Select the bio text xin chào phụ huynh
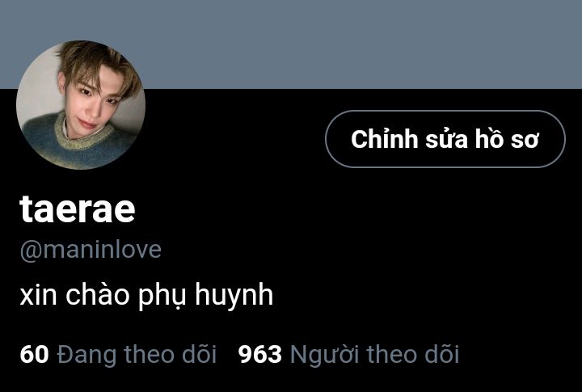The width and height of the screenshot is (582, 392). (146, 296)
